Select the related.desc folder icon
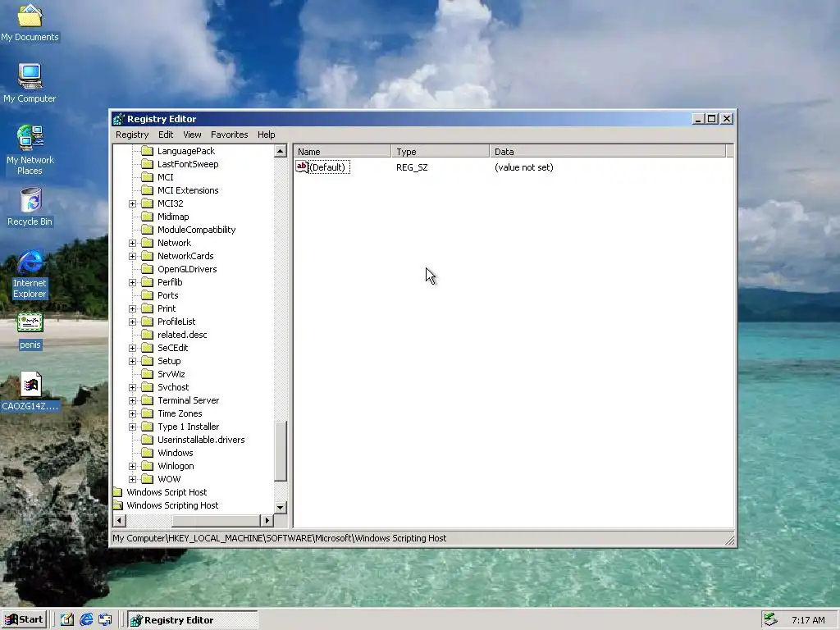This screenshot has width=840, height=630. 148,335
